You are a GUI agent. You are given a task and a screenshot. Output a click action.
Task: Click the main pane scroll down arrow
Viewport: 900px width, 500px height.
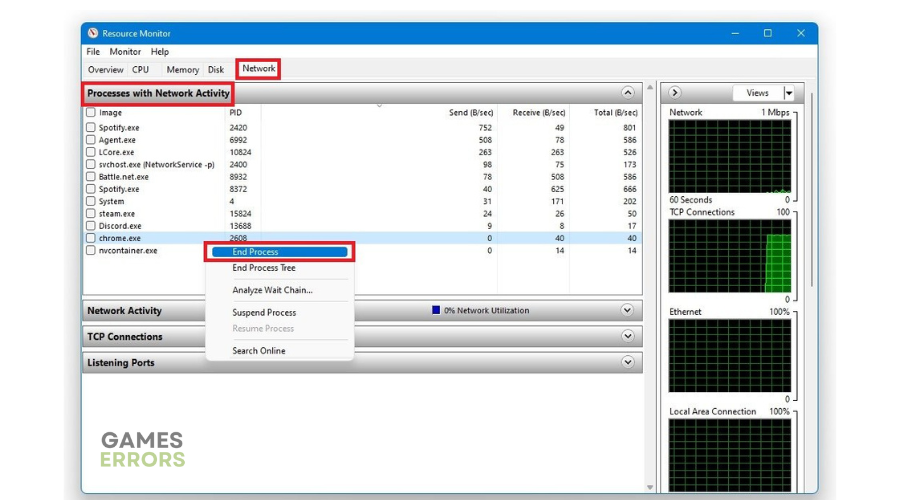coord(650,487)
